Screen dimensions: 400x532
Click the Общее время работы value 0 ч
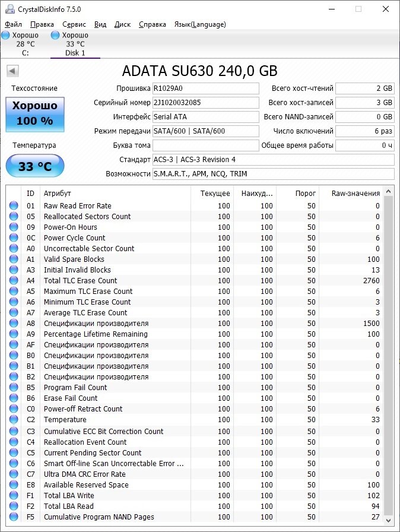365,145
